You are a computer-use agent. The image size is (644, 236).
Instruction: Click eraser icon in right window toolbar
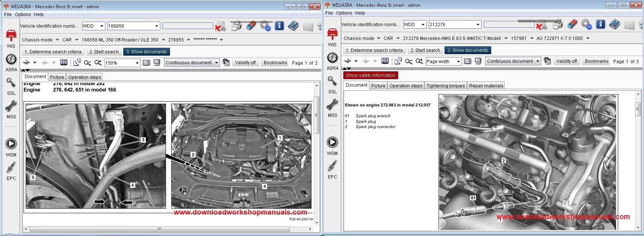tap(572, 24)
